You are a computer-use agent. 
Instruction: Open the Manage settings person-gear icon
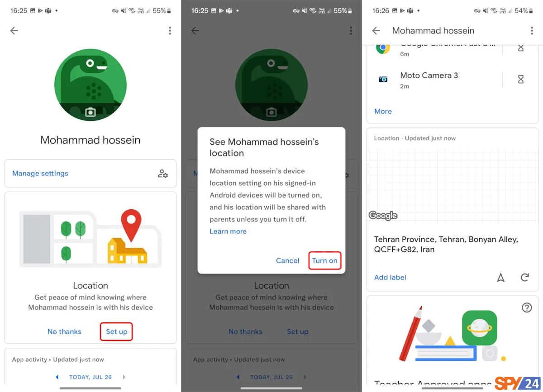click(163, 174)
